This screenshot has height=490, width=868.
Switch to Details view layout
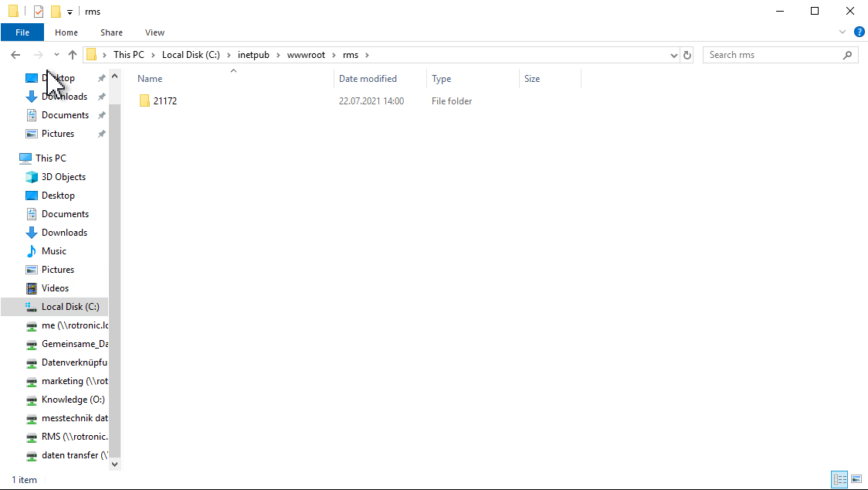839,479
